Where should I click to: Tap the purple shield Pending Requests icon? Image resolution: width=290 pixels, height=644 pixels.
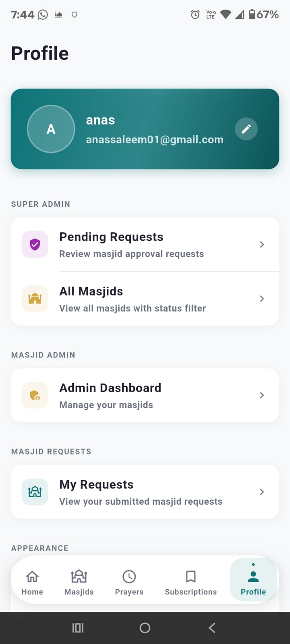(35, 244)
